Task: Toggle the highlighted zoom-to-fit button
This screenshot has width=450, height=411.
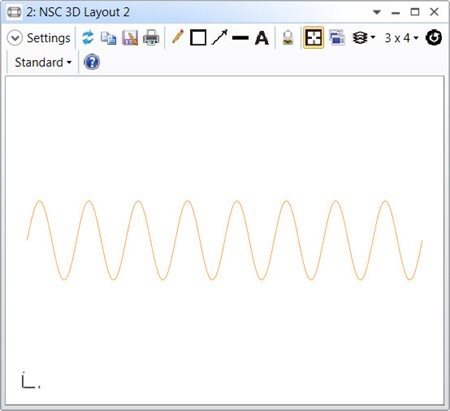Action: point(313,38)
